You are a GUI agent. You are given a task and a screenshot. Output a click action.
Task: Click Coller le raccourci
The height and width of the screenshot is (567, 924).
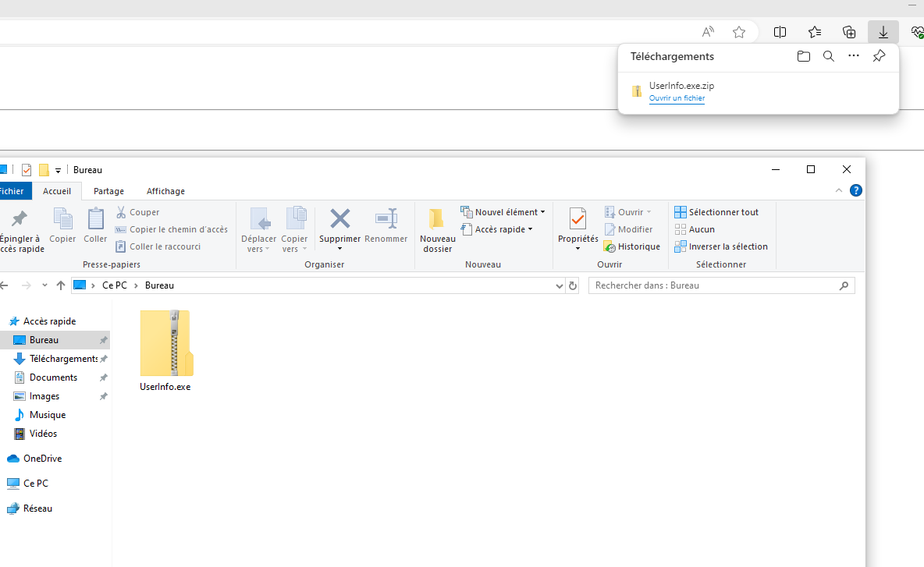(x=158, y=246)
